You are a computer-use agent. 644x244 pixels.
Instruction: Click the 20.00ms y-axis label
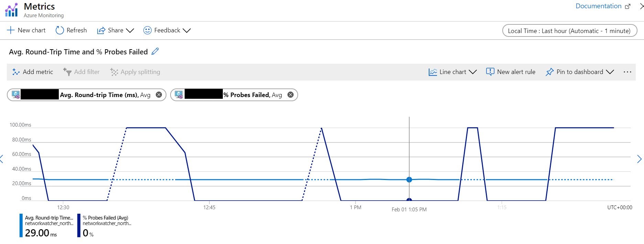click(x=22, y=183)
